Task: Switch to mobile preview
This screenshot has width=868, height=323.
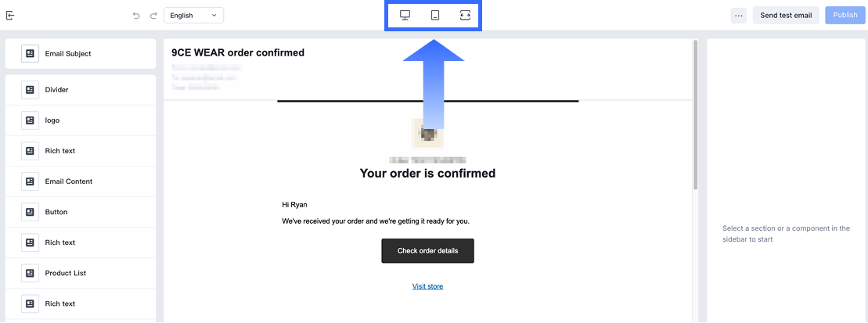Action: 435,16
